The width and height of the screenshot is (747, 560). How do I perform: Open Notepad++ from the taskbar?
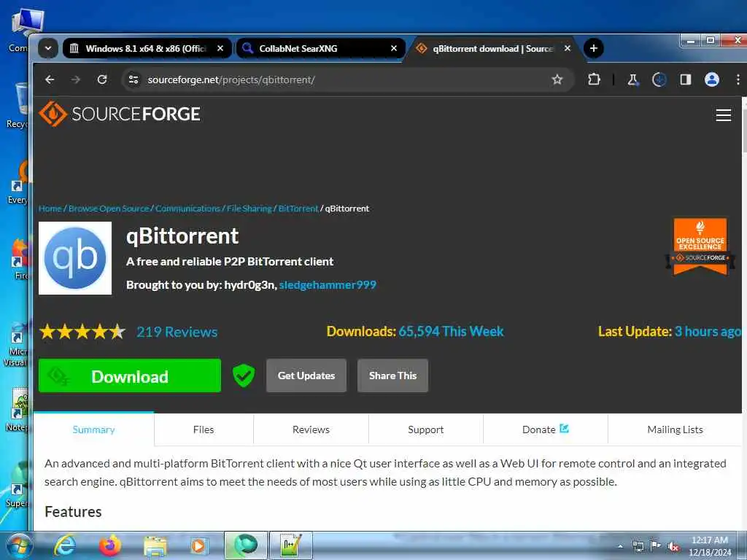coord(291,545)
